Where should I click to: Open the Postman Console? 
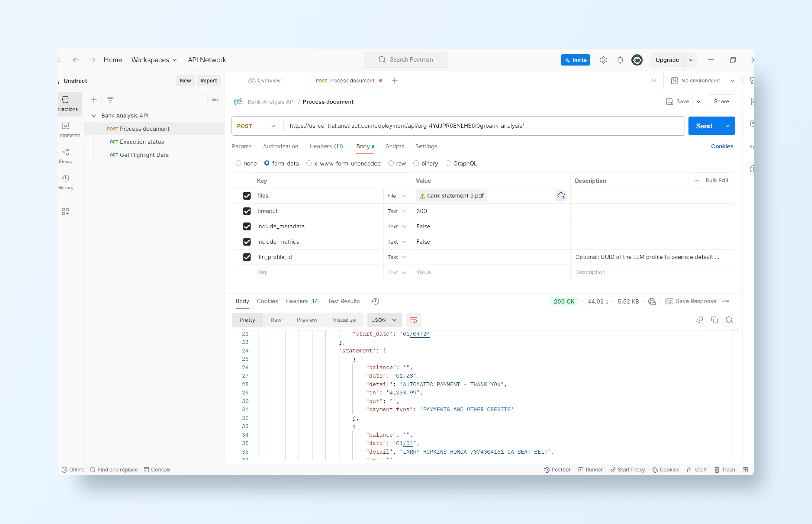point(157,470)
